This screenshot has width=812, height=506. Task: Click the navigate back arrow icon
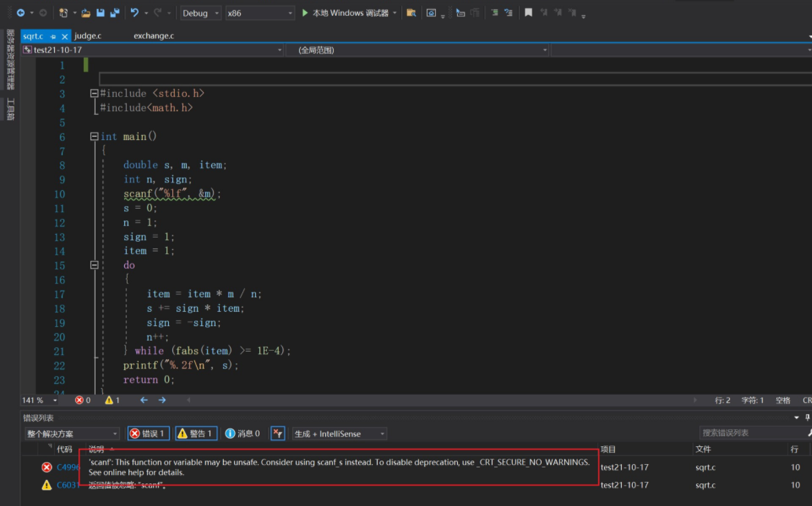point(20,13)
